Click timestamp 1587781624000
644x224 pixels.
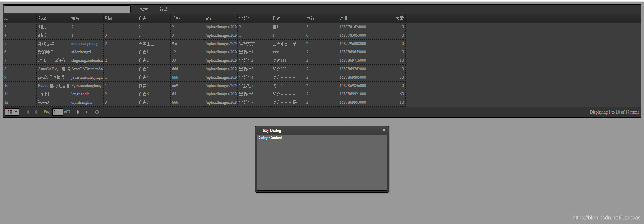coord(355,27)
